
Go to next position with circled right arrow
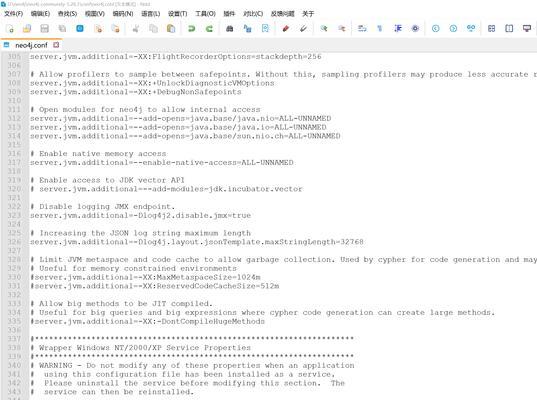[x=453, y=29]
